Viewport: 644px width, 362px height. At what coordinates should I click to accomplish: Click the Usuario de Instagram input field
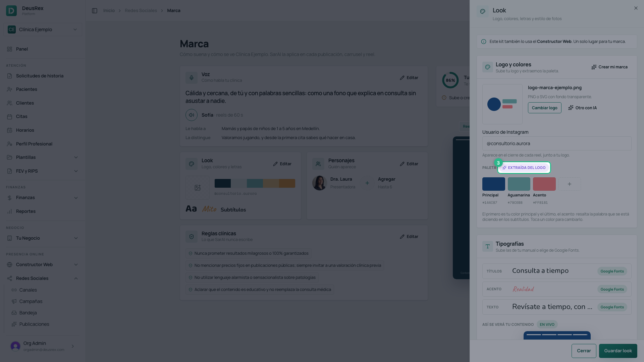[x=556, y=143]
